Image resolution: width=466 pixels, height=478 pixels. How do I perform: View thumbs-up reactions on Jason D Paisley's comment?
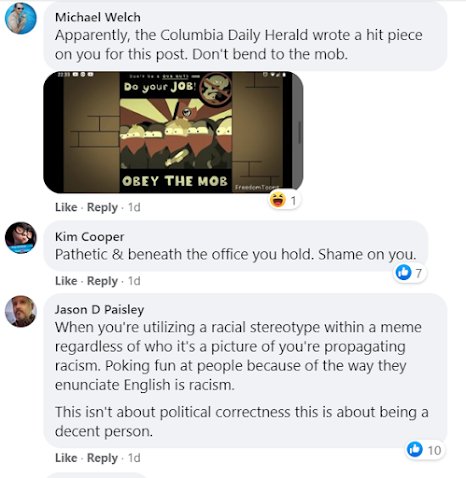coord(425,450)
